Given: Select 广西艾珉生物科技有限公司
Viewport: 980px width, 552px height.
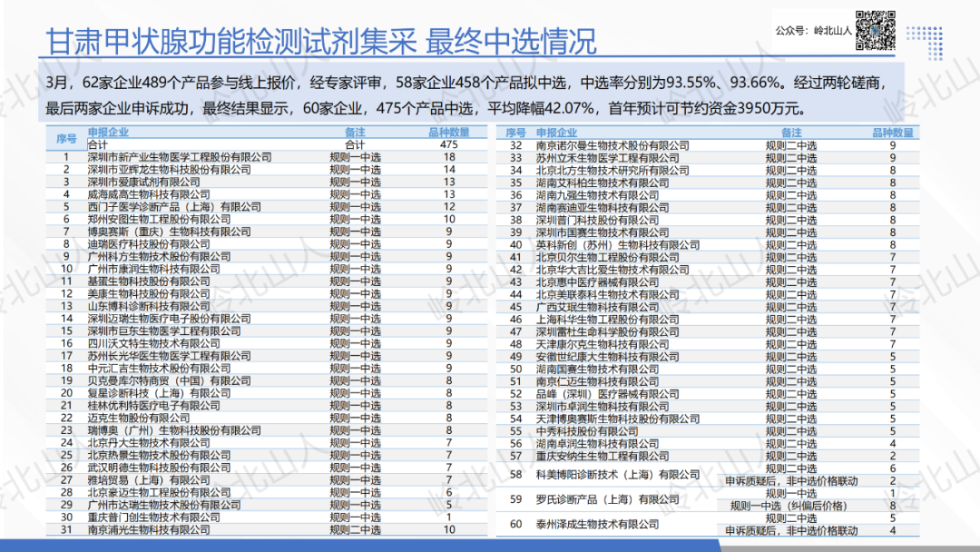Looking at the screenshot, I should pyautogui.click(x=597, y=307).
